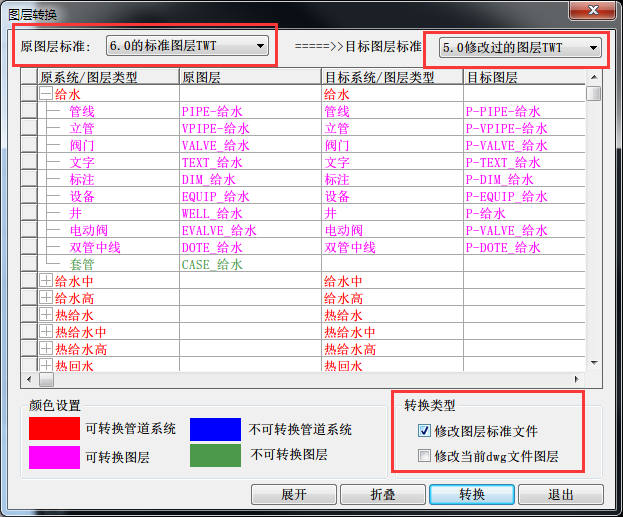Viewport: 623px width, 517px height.
Task: Select source row 阀门 under 给水
Action: 82,145
